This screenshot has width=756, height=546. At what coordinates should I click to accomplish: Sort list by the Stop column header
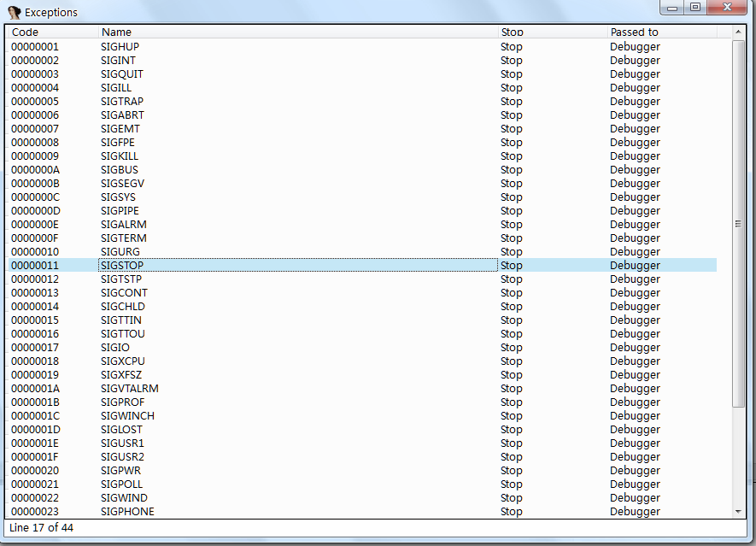552,32
